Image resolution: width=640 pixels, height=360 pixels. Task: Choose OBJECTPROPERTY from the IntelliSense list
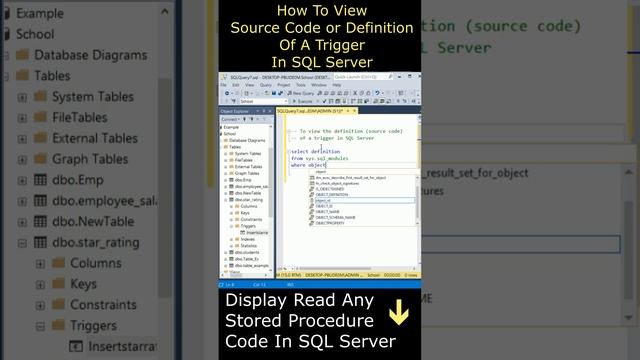[x=330, y=223]
